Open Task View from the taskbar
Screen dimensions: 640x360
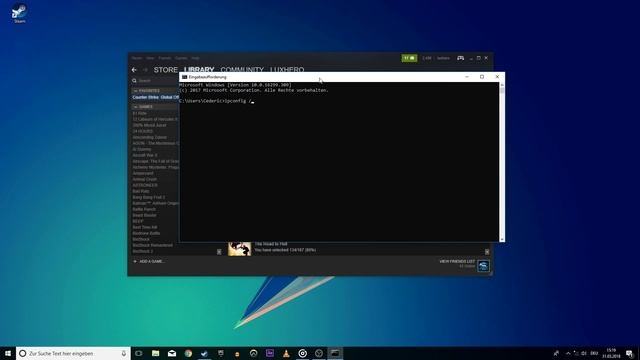click(139, 353)
